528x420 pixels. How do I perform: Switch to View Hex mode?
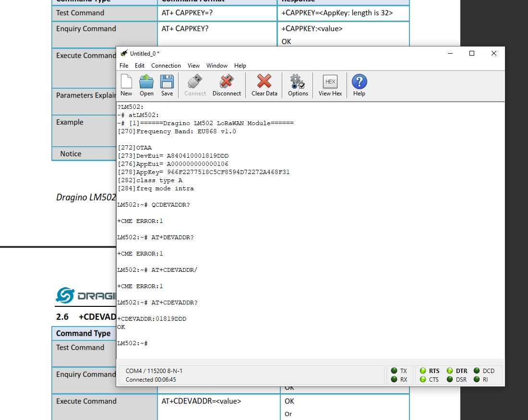coord(330,85)
